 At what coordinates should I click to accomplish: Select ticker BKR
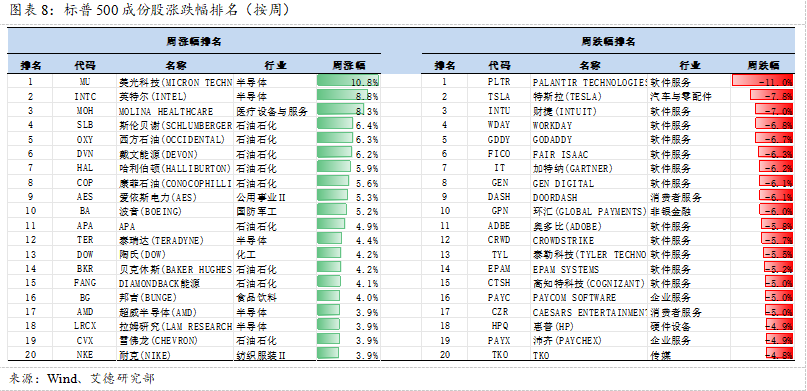pos(85,269)
